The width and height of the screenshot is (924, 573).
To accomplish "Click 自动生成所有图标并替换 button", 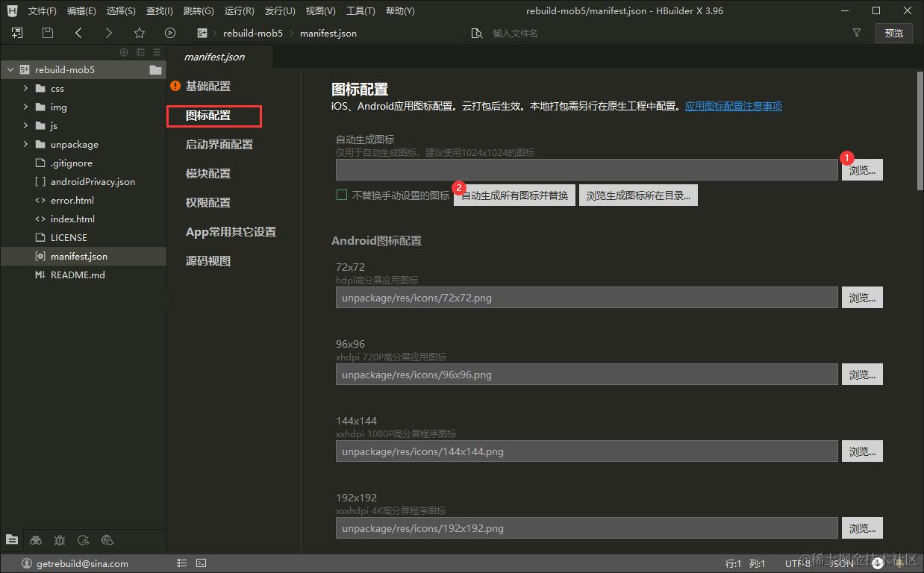I will [x=515, y=195].
